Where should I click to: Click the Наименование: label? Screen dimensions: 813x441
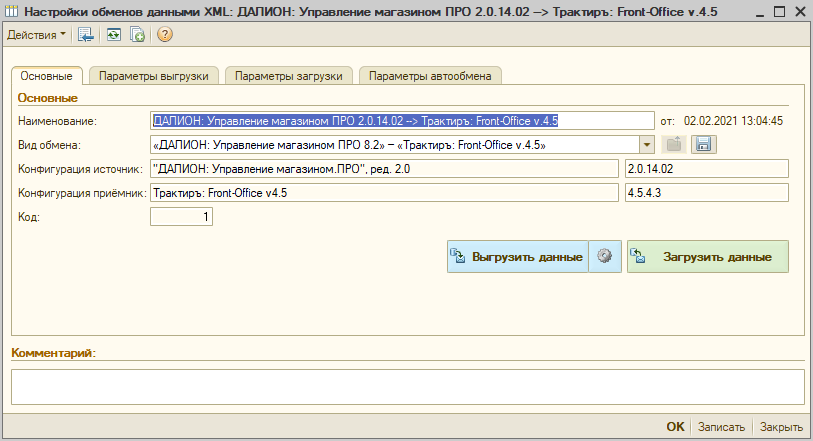[x=58, y=121]
